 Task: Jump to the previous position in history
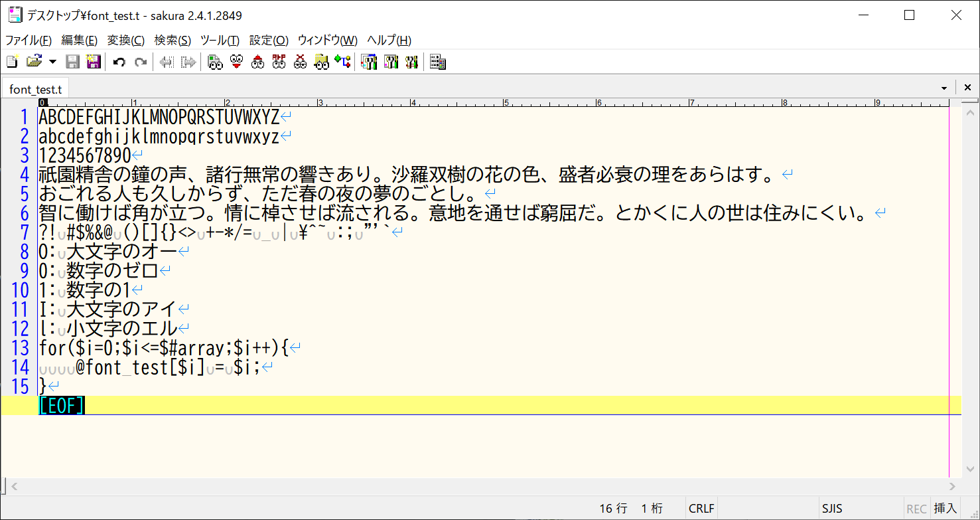click(167, 62)
